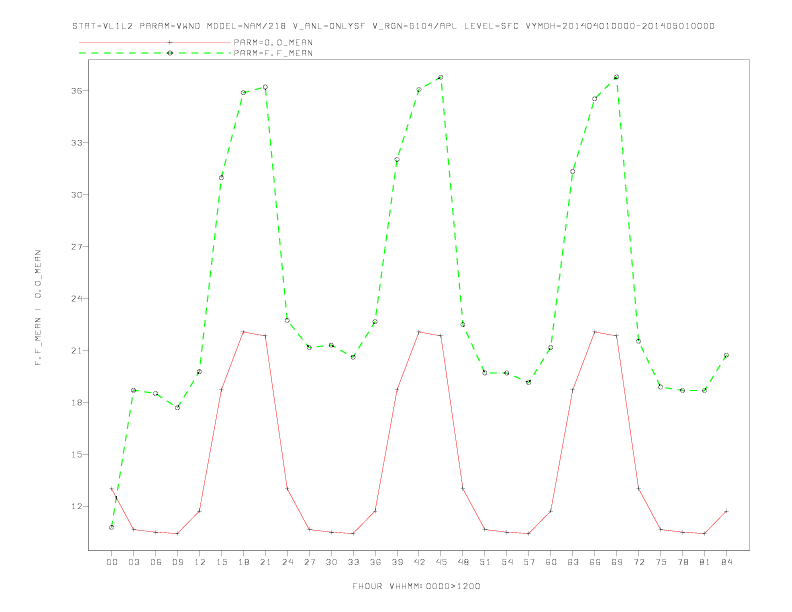The width and height of the screenshot is (792, 612).
Task: Click x-axis tick label 48
Action: pyautogui.click(x=463, y=562)
